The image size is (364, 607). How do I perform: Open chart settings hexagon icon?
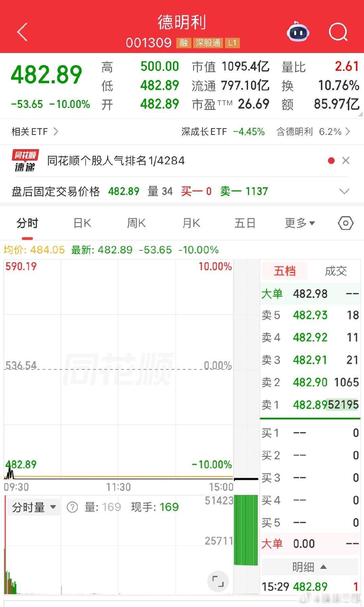[345, 223]
